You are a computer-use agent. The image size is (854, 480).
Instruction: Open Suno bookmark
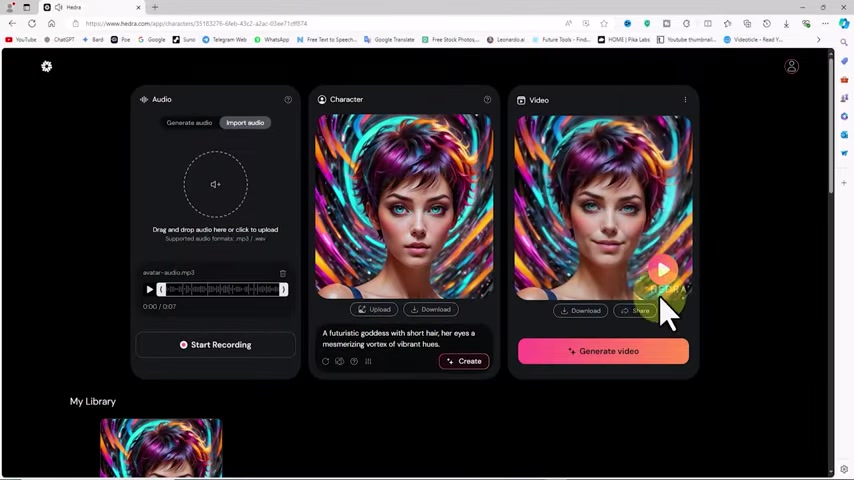(184, 40)
